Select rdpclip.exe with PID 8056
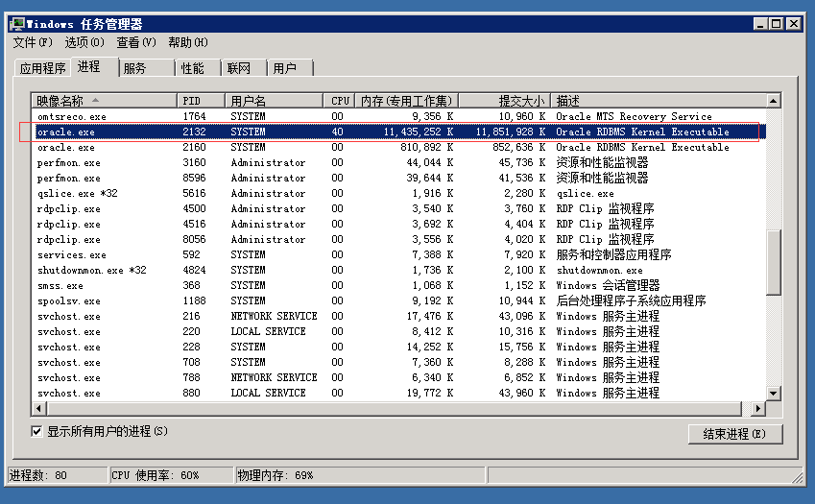The width and height of the screenshot is (815, 504). click(x=398, y=240)
